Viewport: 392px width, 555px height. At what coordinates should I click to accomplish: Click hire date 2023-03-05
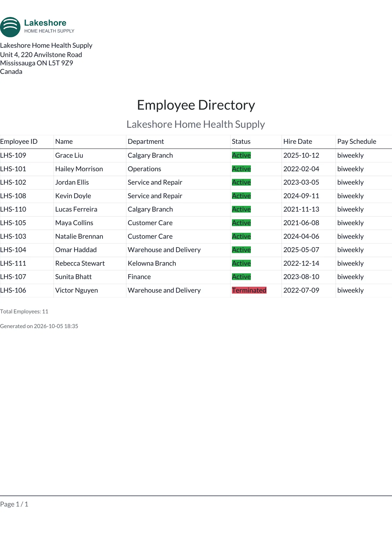301,182
